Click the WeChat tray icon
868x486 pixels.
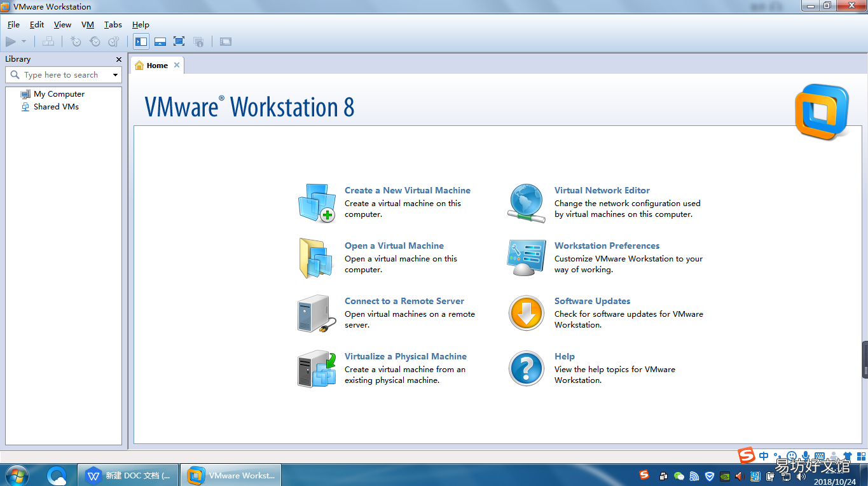point(679,476)
